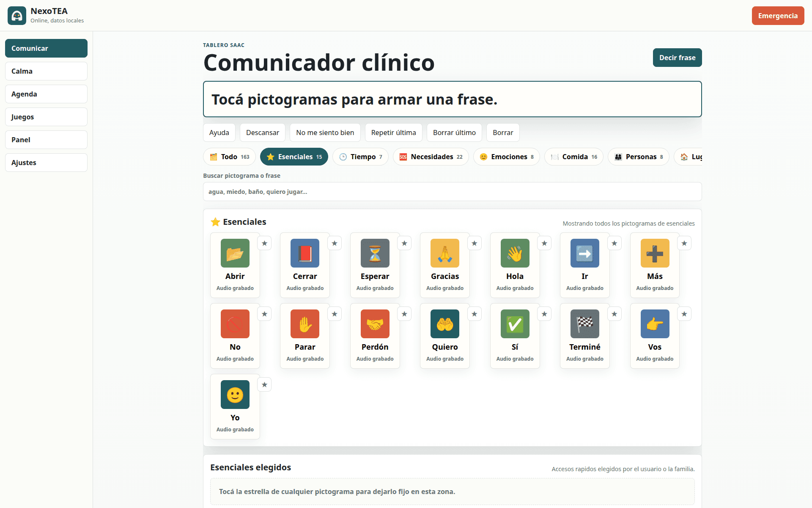Choose the Terminé checkered flag pictogram

[x=585, y=336]
